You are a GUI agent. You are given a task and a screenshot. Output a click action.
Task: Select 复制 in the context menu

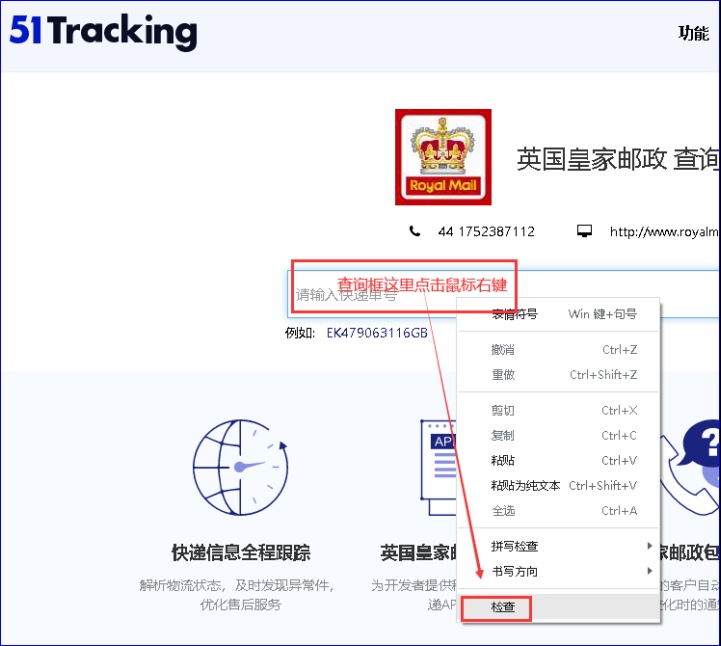click(x=559, y=435)
